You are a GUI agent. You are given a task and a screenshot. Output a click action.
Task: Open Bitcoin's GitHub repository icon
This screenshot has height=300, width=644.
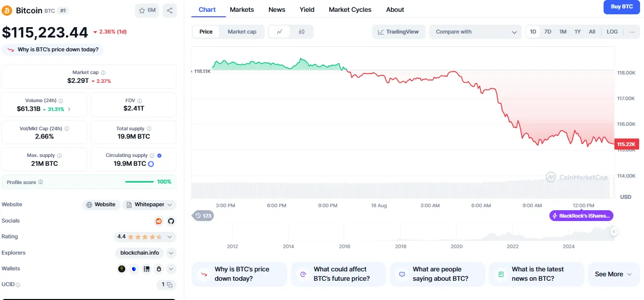(x=171, y=221)
